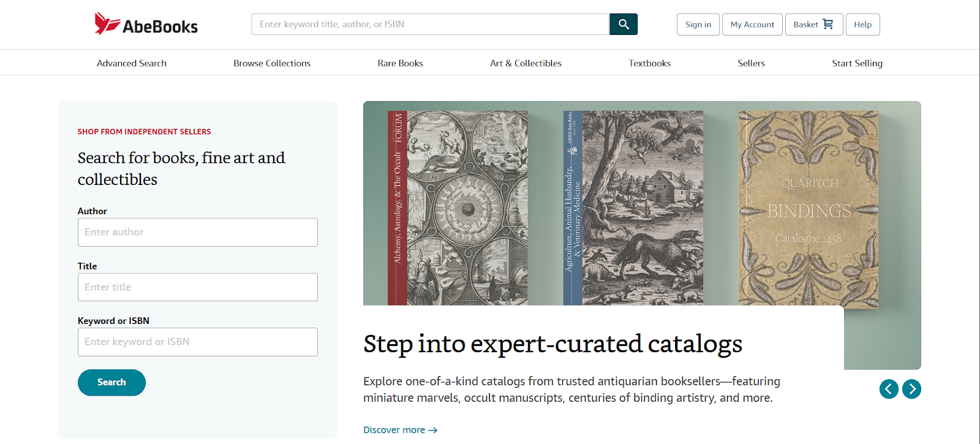The image size is (980, 444).
Task: Advance to next carousel slide
Action: (911, 389)
